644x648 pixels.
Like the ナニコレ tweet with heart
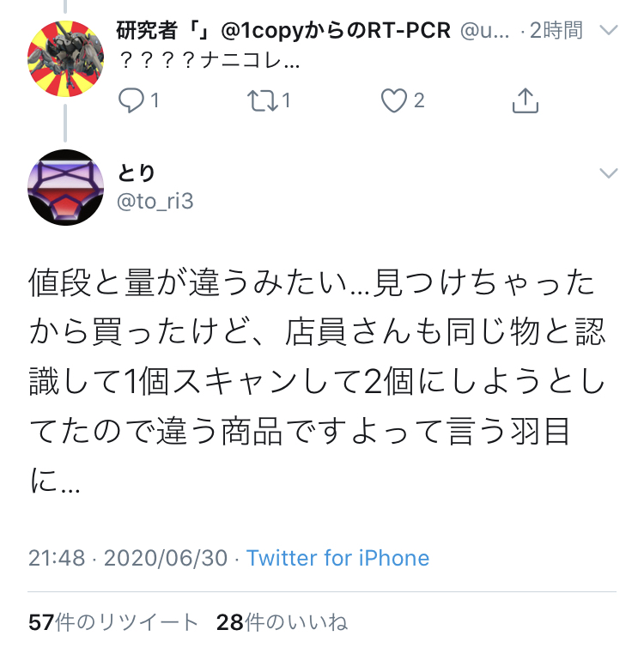point(394,100)
